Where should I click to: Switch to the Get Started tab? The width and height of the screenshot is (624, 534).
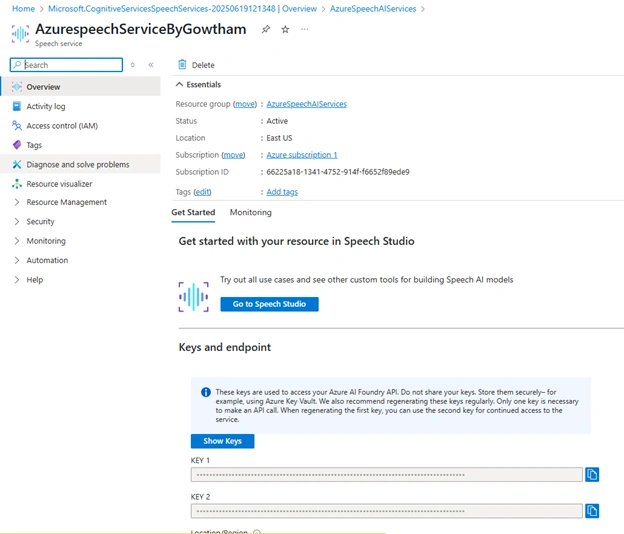click(193, 212)
